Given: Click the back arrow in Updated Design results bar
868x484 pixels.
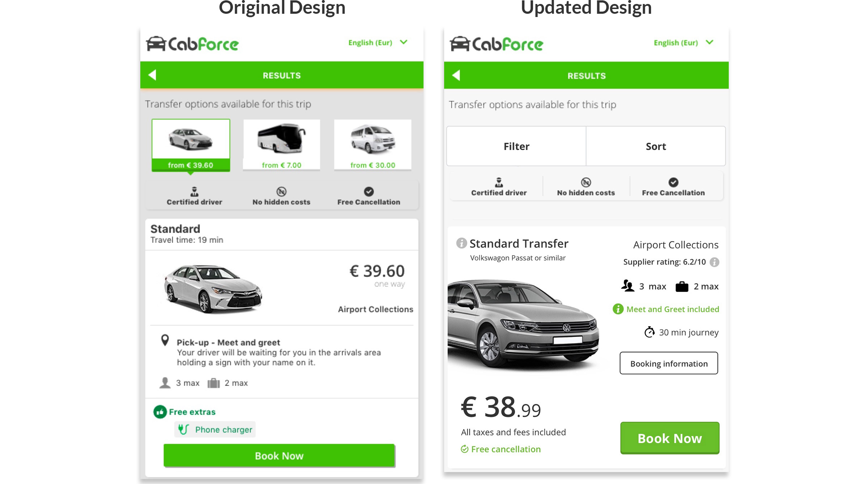Looking at the screenshot, I should click(456, 75).
